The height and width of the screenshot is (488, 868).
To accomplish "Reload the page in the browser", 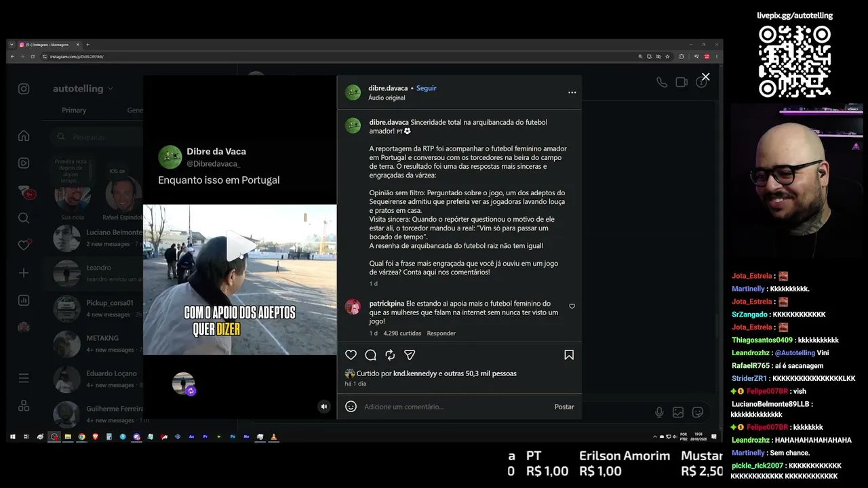I will point(32,56).
